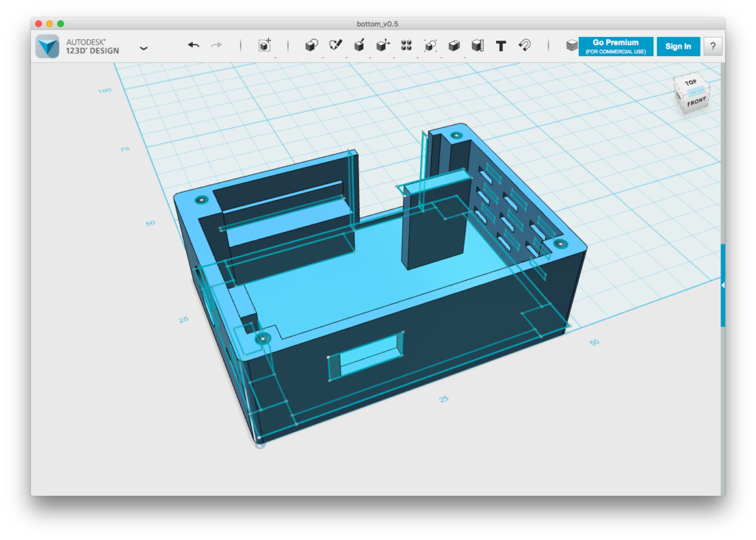Click the Sign In button
Screen dimensions: 756x540
click(678, 47)
